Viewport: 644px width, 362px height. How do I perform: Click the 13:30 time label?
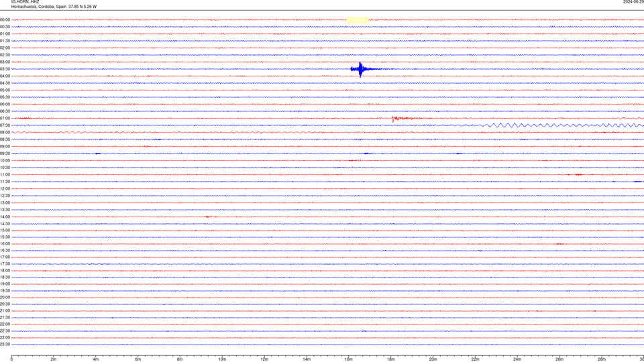click(5, 210)
